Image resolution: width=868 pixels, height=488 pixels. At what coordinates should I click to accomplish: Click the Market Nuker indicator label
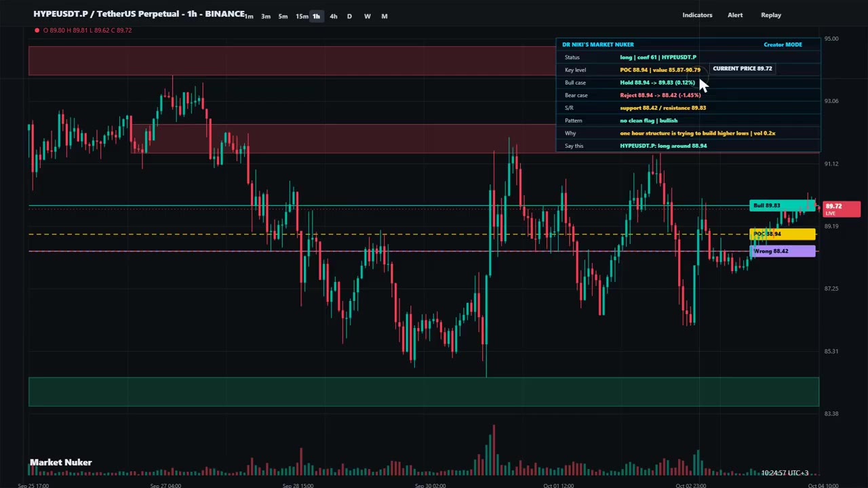click(x=60, y=462)
